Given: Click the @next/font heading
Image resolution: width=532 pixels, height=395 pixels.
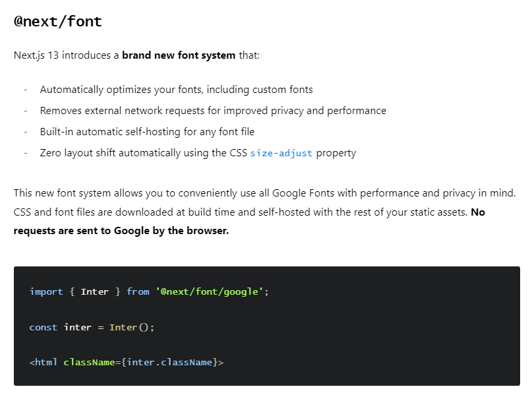Looking at the screenshot, I should click(57, 21).
